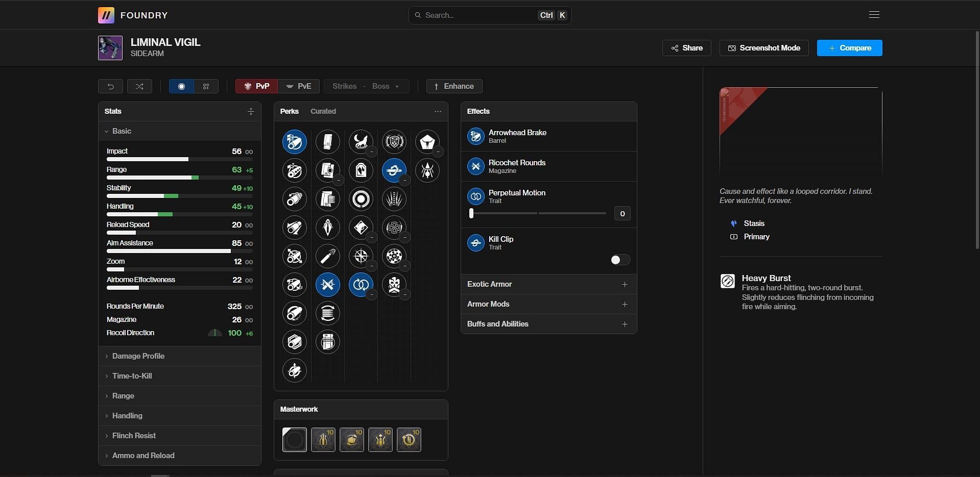Select the last barrel perk at column bottom
The image size is (980, 477).
295,370
